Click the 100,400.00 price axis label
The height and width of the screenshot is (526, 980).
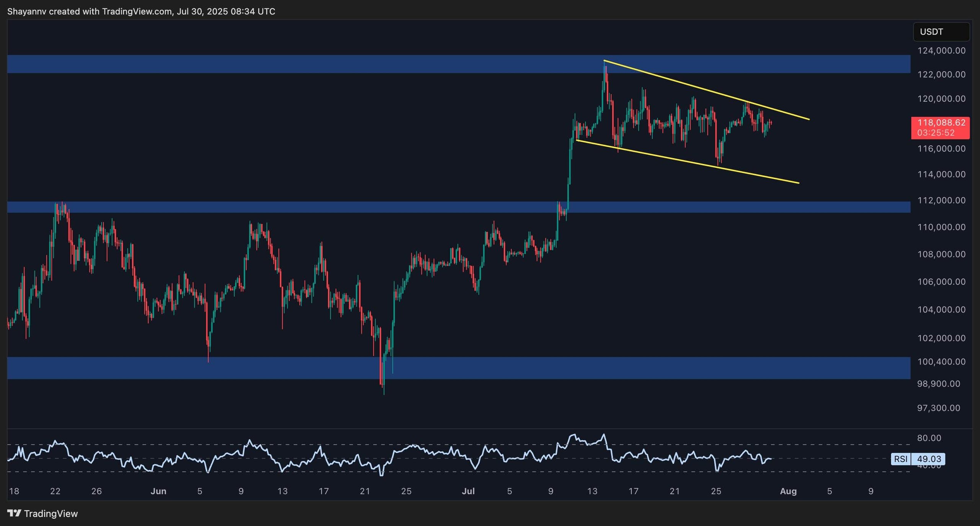point(941,362)
